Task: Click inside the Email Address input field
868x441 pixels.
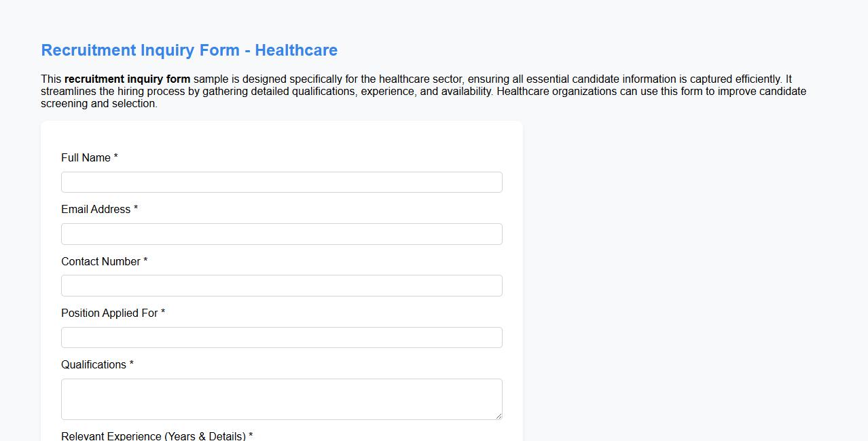Action: click(281, 233)
